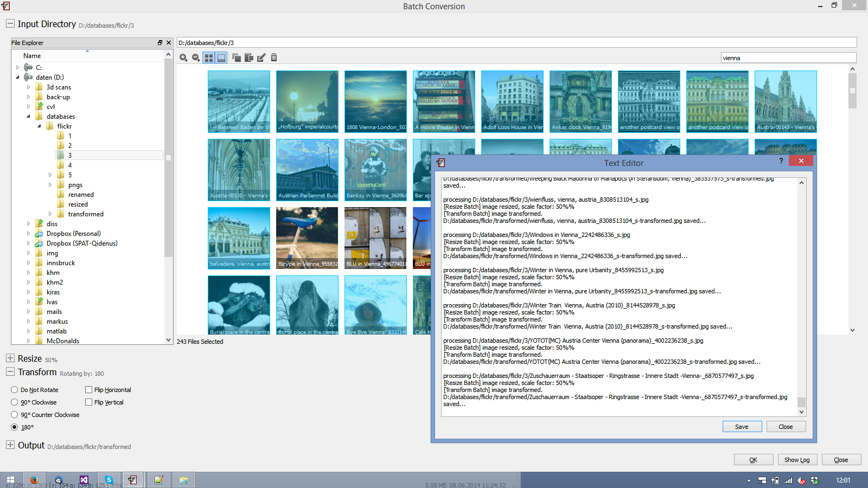Select 90° Clockwise rotation
Screen dimensions: 868x488
pos(34,402)
